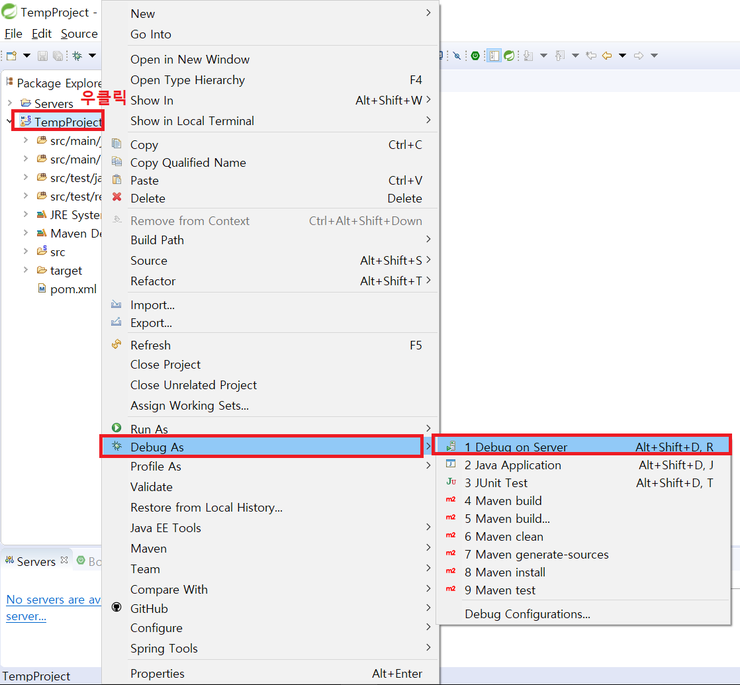This screenshot has height=685, width=740.
Task: Select pom.xml in the Package Explorer
Action: 73,289
